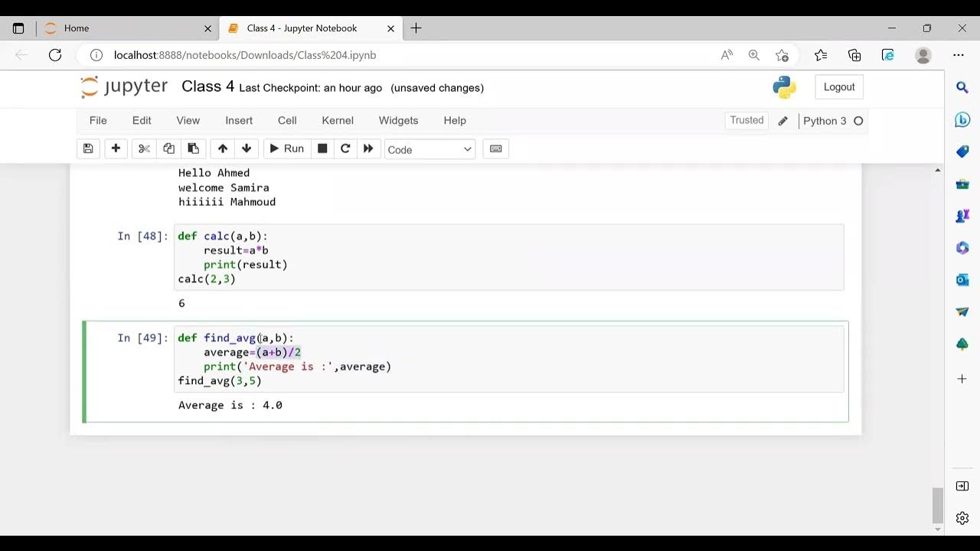Click the page vertical scrollbar thumb
Image resolution: width=980 pixels, height=551 pixels.
pyautogui.click(x=938, y=505)
